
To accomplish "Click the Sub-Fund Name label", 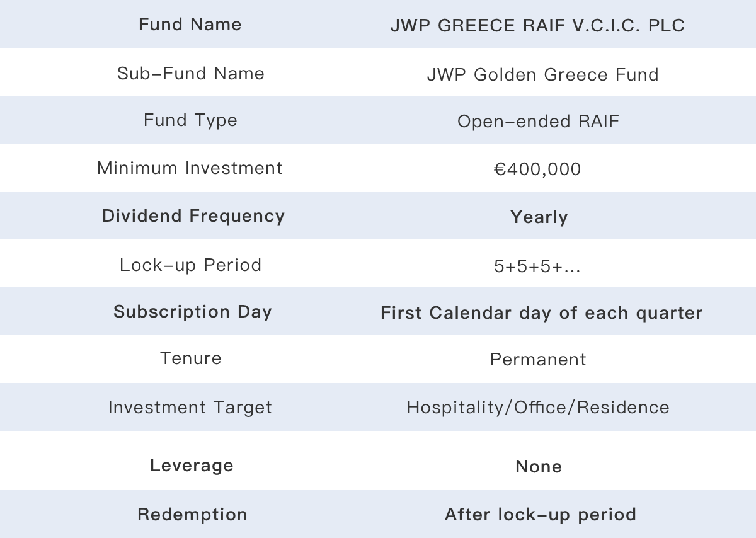I will click(191, 73).
